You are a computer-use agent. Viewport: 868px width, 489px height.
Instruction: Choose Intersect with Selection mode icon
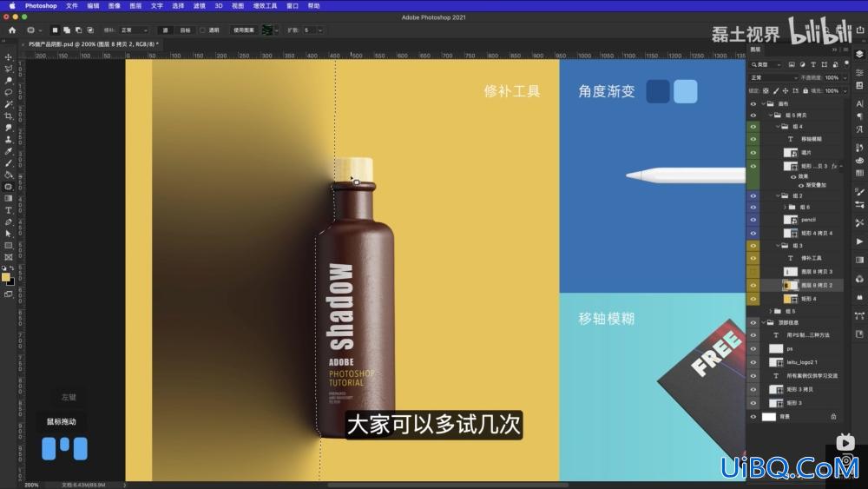click(x=90, y=30)
